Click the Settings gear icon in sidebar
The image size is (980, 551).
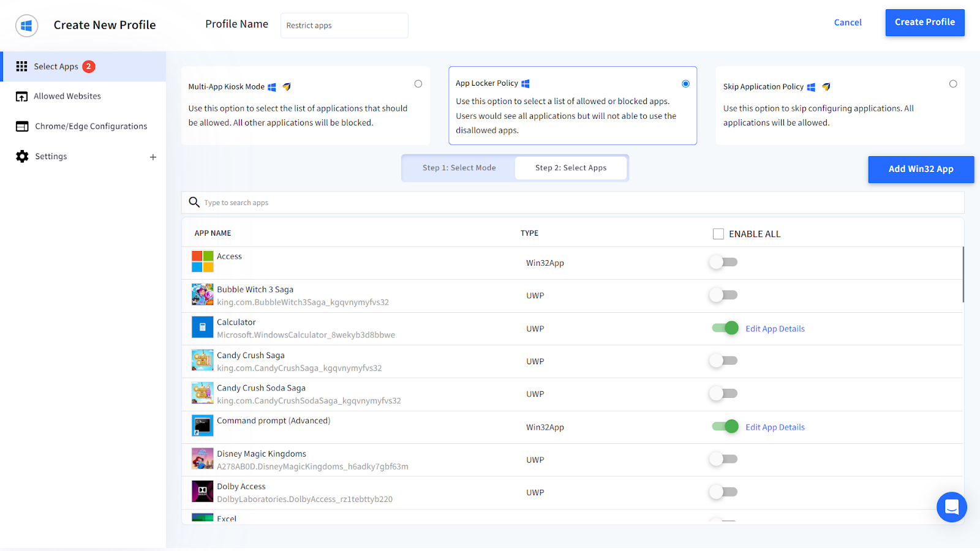[x=22, y=156]
